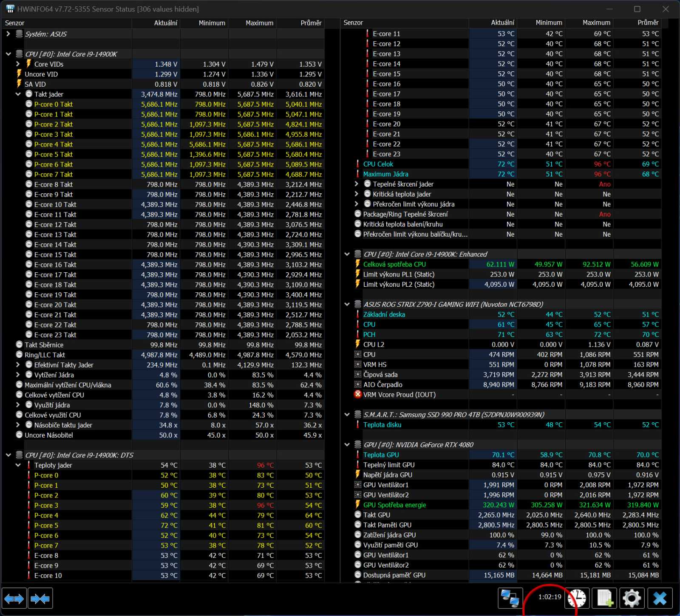The image size is (680, 616).
Task: Click the blue X close sensors button
Action: (x=660, y=599)
